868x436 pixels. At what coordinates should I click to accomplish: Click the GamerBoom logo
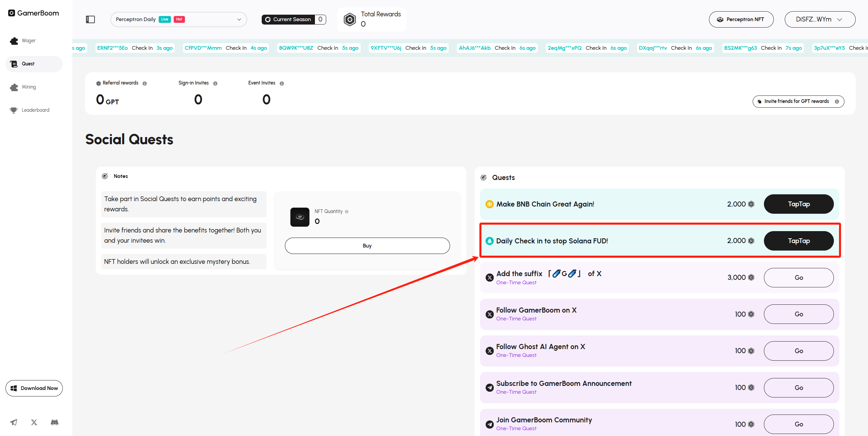33,13
